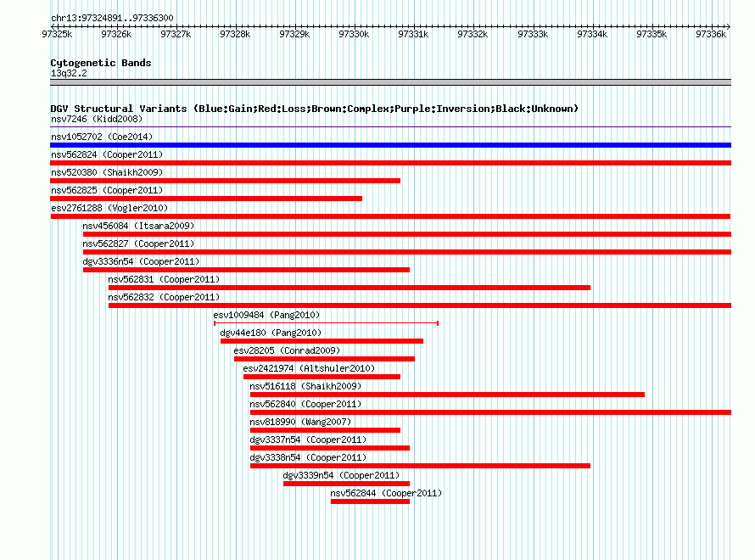Viewport: 755px width, 560px height.
Task: Click the nsv516118 (Shaikh2009) label
Action: [305, 386]
